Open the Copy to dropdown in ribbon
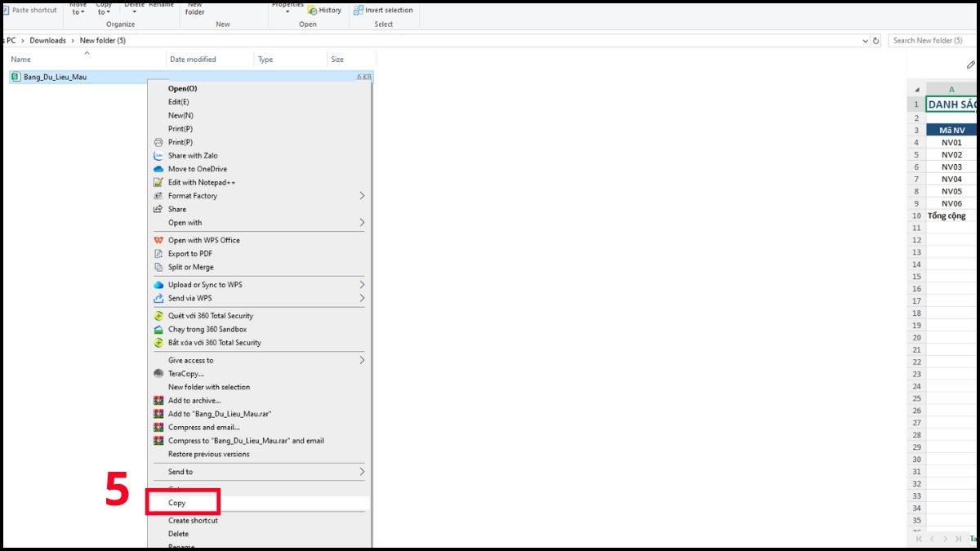 click(x=104, y=8)
